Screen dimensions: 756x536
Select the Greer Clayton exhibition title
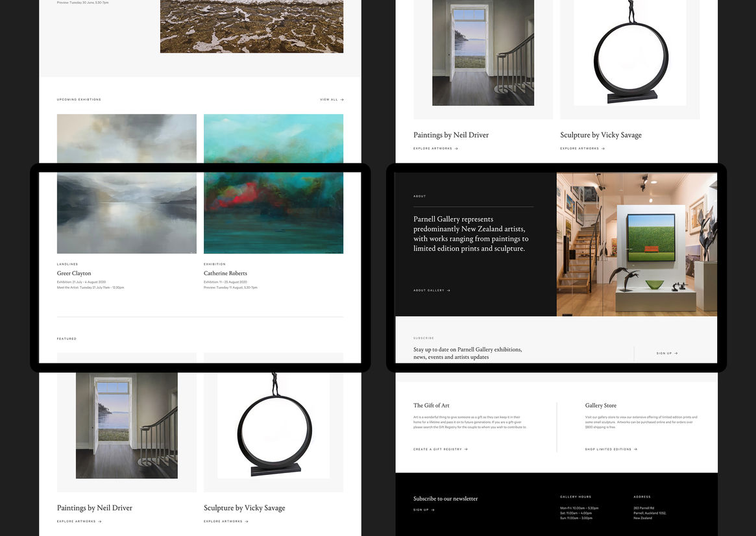(74, 274)
